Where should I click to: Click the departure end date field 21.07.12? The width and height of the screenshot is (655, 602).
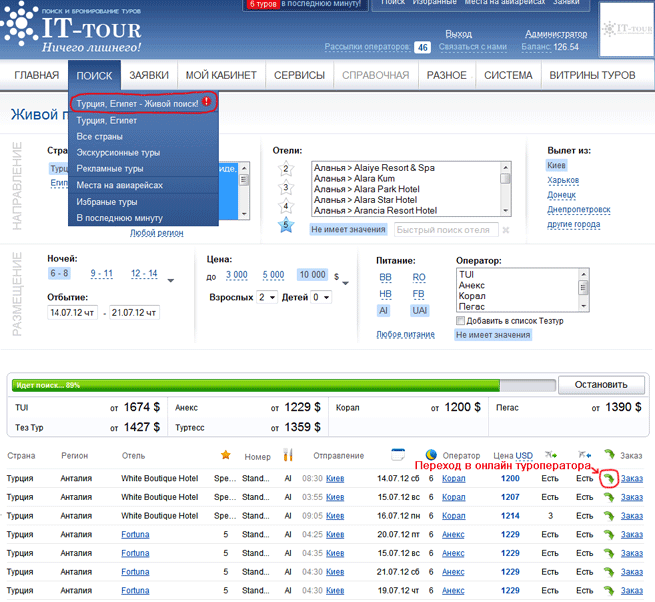[134, 312]
